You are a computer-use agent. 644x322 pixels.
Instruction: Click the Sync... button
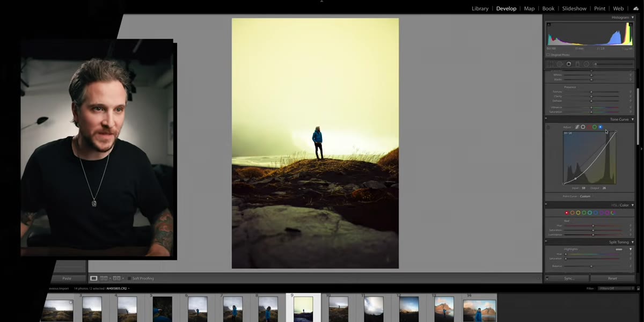click(569, 279)
